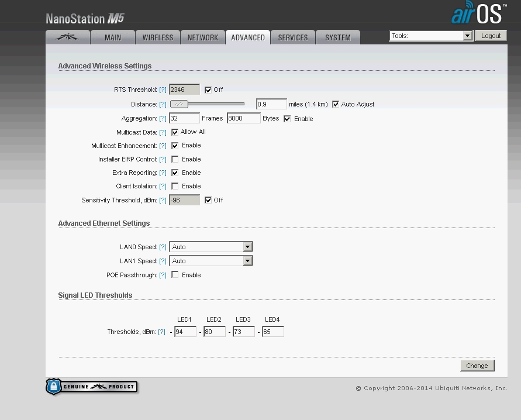Click the Change button
The image size is (521, 420).
[x=477, y=366]
